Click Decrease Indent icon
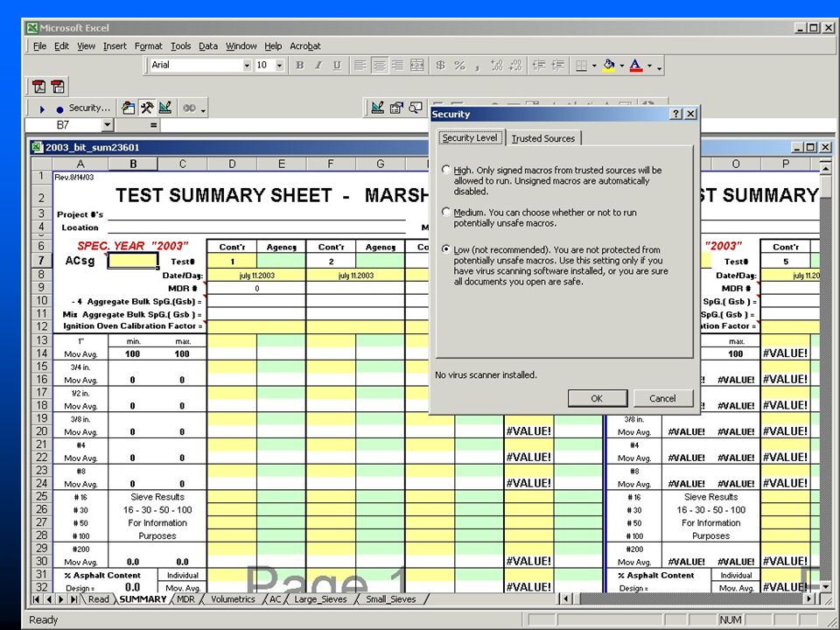 click(x=539, y=66)
